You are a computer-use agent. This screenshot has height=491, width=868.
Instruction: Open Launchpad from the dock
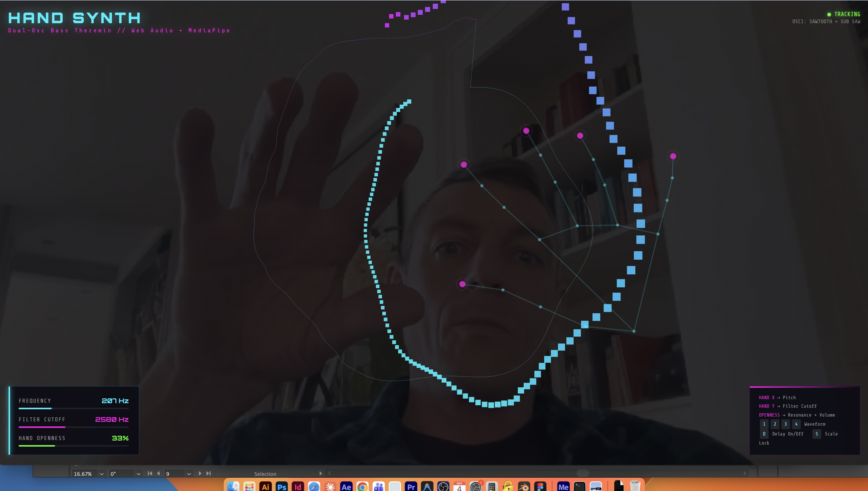pos(249,486)
